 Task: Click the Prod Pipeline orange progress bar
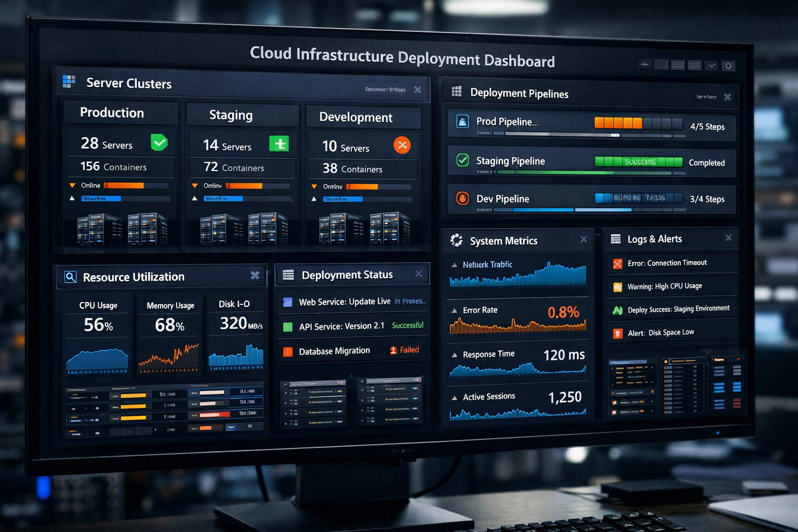click(618, 123)
